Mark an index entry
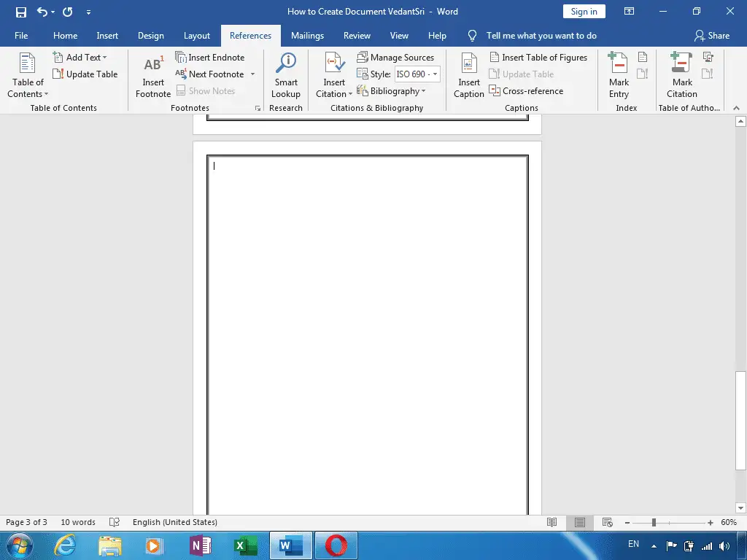The image size is (747, 560). coord(619,76)
